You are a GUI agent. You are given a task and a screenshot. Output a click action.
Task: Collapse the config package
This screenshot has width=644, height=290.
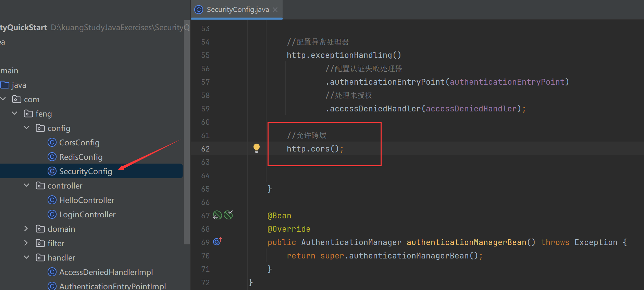pyautogui.click(x=26, y=128)
